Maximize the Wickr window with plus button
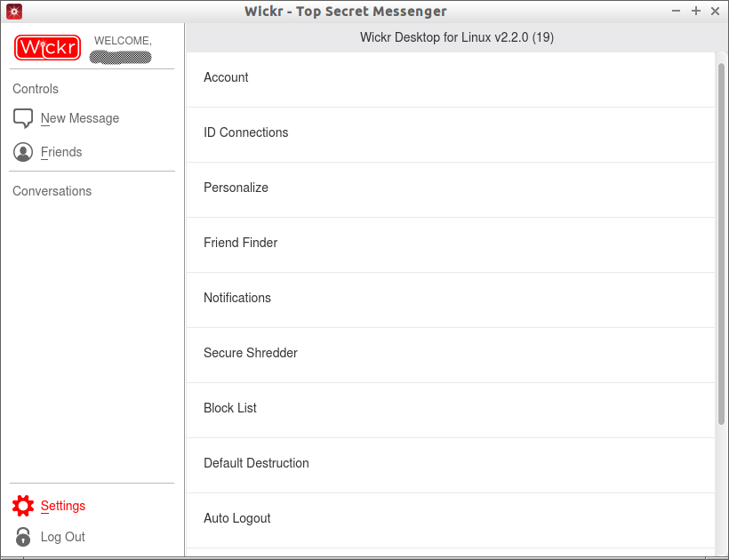 tap(696, 11)
